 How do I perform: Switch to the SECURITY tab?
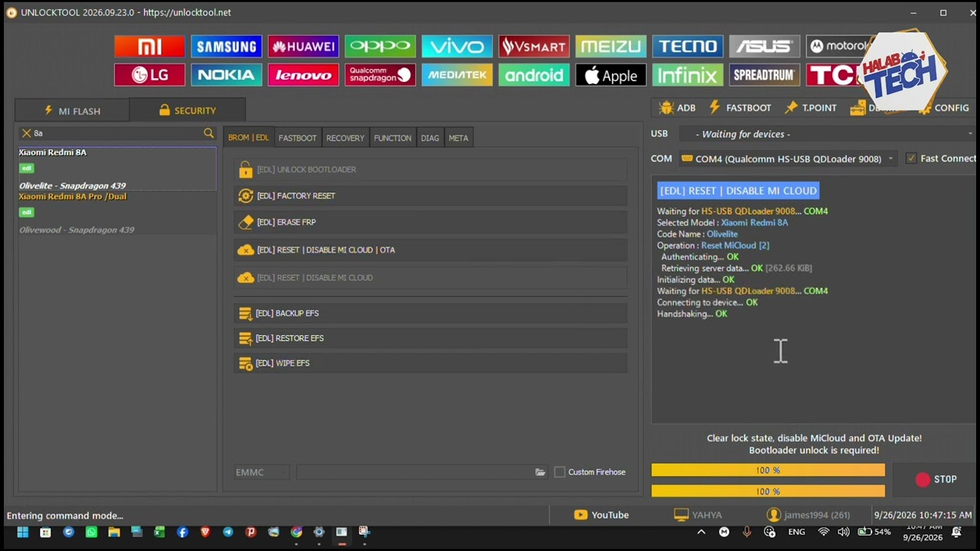click(x=187, y=110)
